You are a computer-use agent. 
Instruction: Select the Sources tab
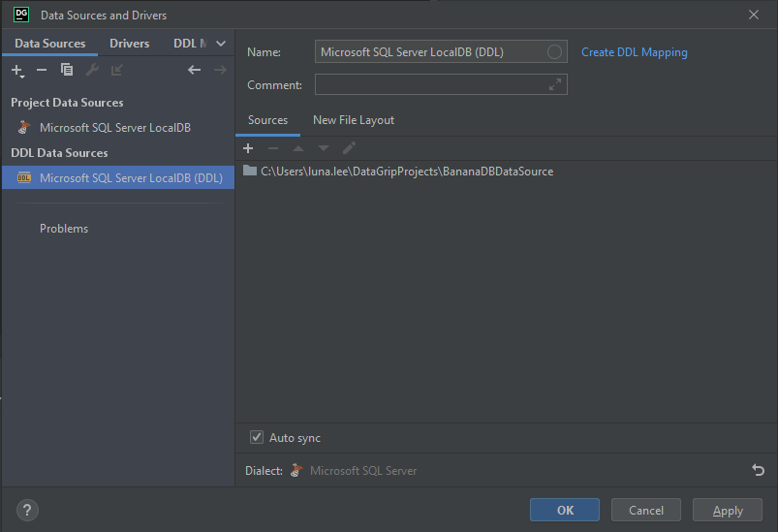pos(267,120)
